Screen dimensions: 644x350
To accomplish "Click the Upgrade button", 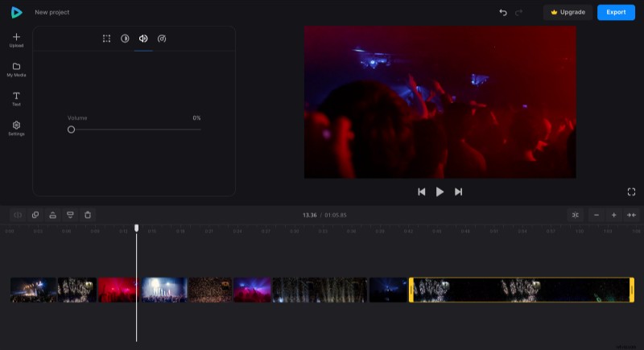I will [568, 12].
